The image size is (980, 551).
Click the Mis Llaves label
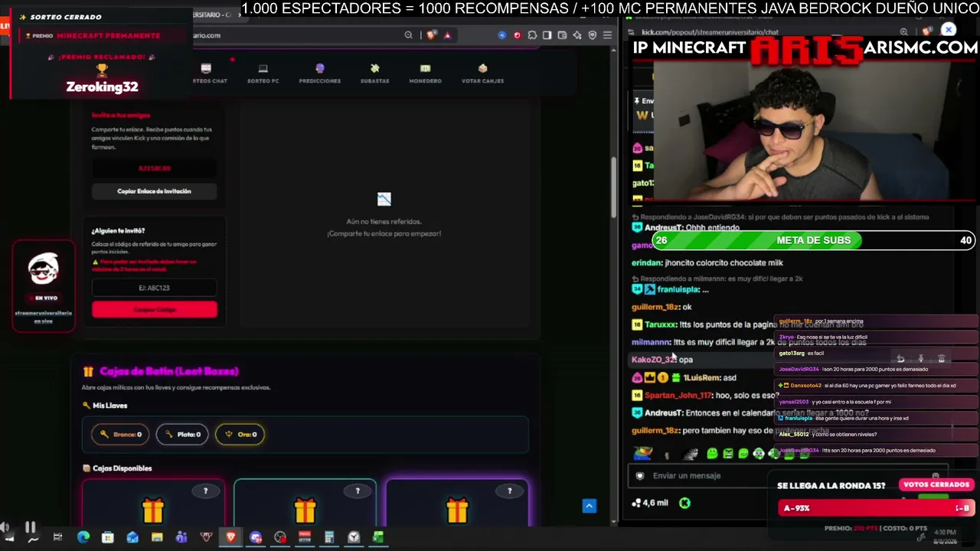[110, 406]
